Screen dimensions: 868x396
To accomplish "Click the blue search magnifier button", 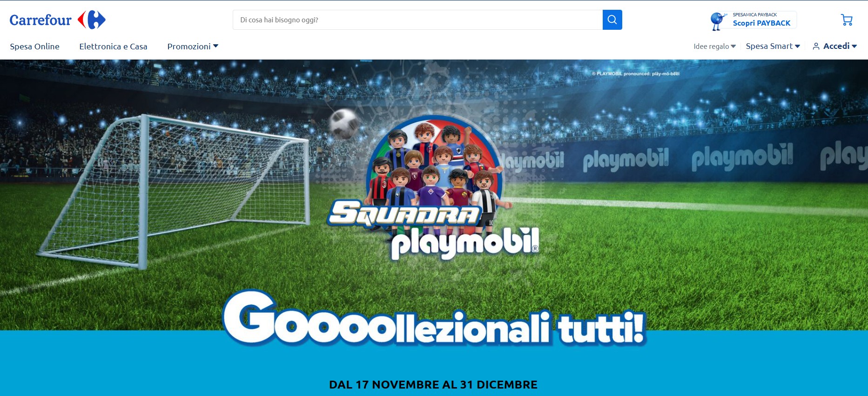I will (x=612, y=20).
